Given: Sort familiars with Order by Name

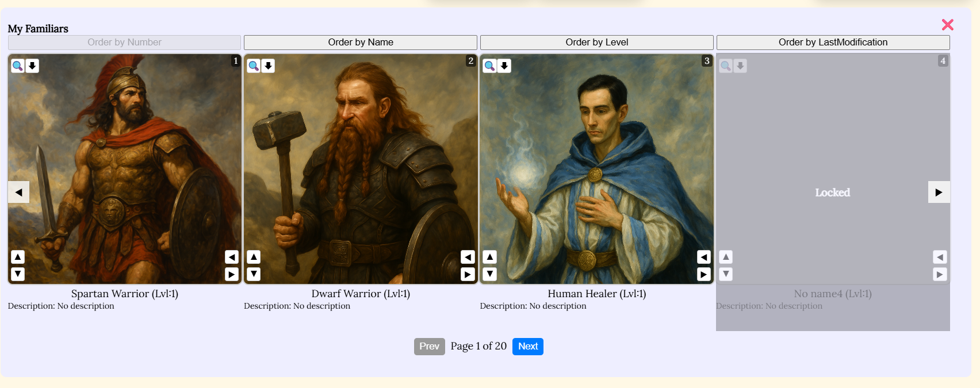Looking at the screenshot, I should tap(361, 43).
